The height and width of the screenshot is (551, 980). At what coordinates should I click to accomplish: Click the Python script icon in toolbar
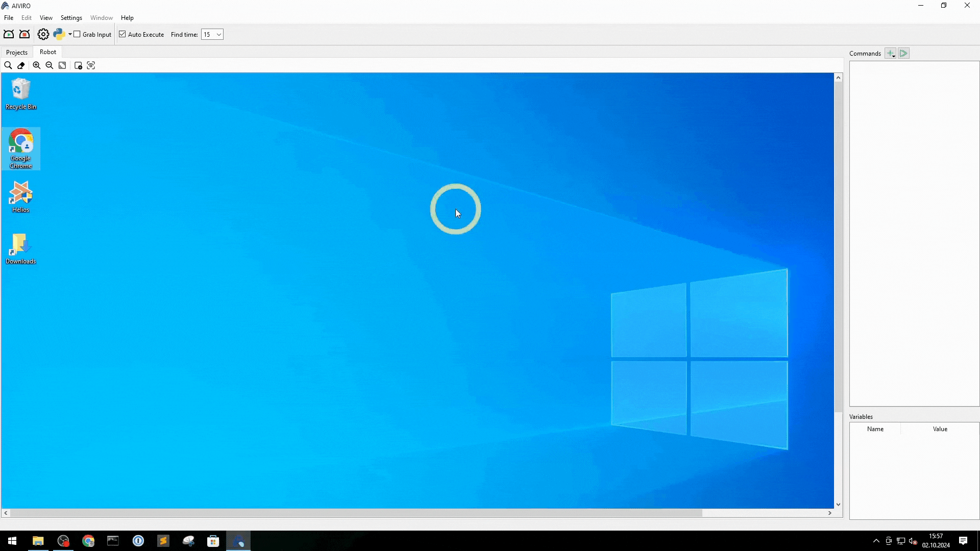[59, 34]
